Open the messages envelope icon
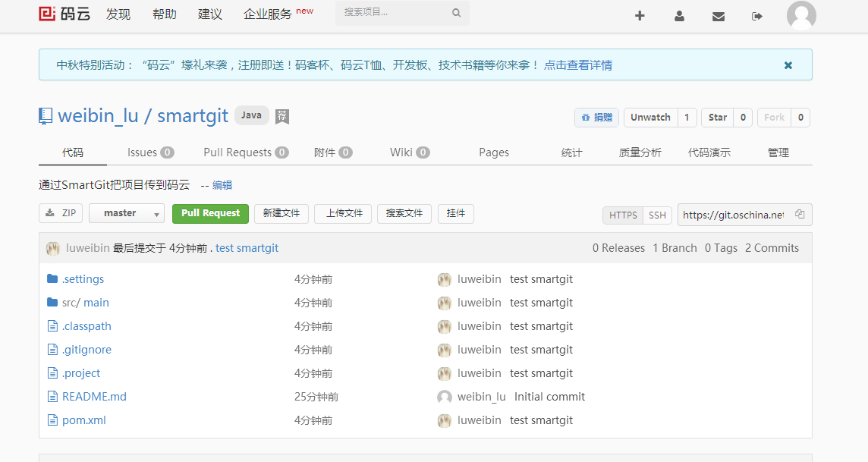868x462 pixels. (719, 17)
